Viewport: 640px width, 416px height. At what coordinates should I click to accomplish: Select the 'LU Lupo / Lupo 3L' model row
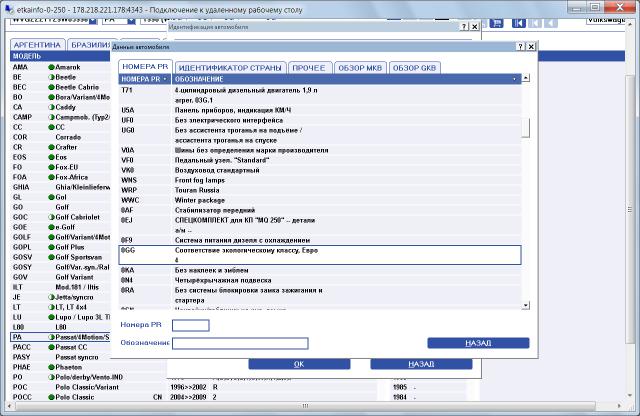(x=60, y=317)
